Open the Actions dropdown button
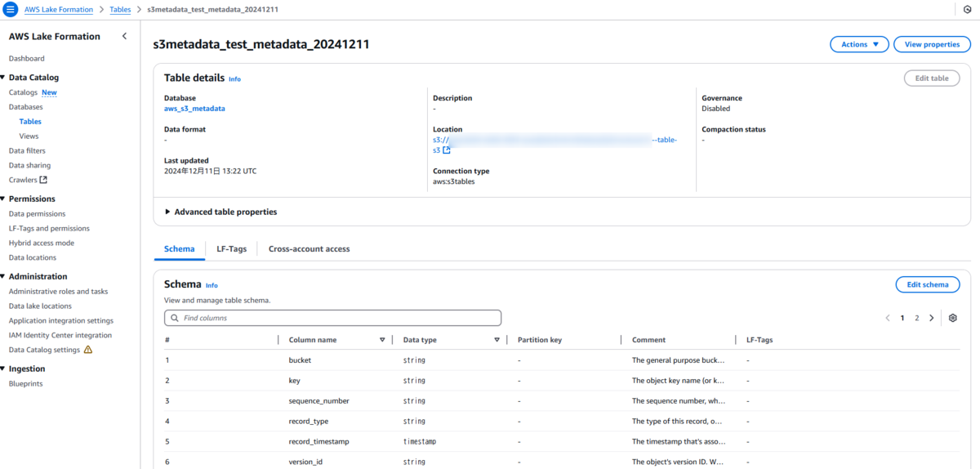This screenshot has width=980, height=469. [859, 44]
